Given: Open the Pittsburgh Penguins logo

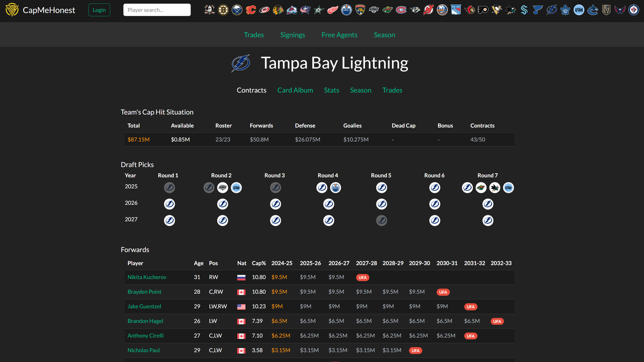Looking at the screenshot, I should pos(497,10).
